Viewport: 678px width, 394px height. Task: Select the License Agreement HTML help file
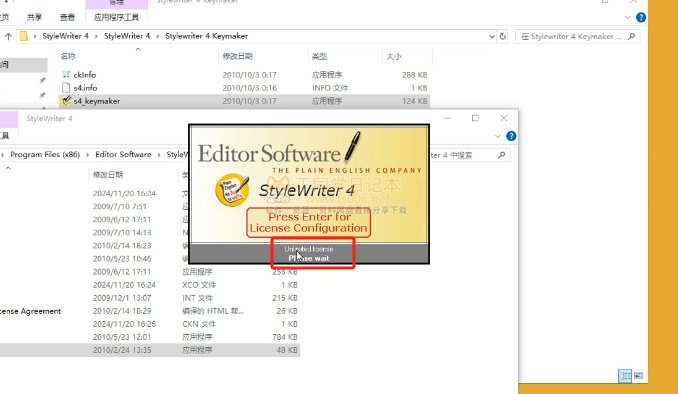click(x=150, y=311)
